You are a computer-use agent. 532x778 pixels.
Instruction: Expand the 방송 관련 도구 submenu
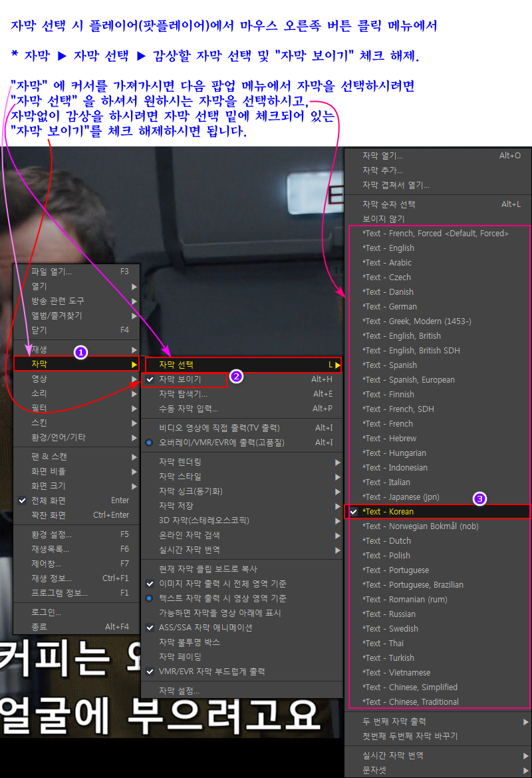tap(76, 301)
